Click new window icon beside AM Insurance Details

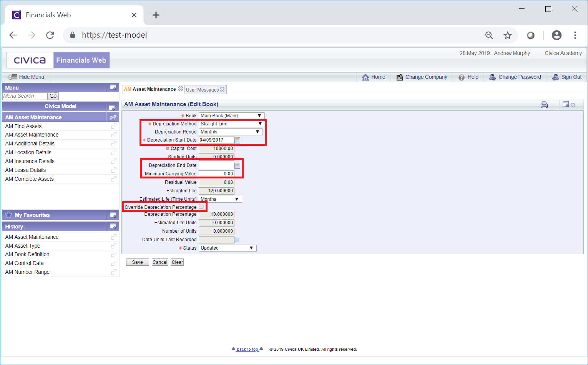(x=114, y=161)
